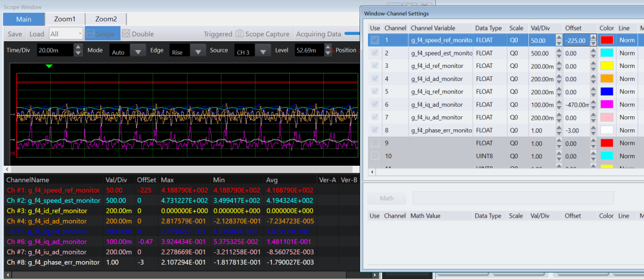Open the trigger Edge dropdown
Viewport: 644px width, 279px height.
197,51
